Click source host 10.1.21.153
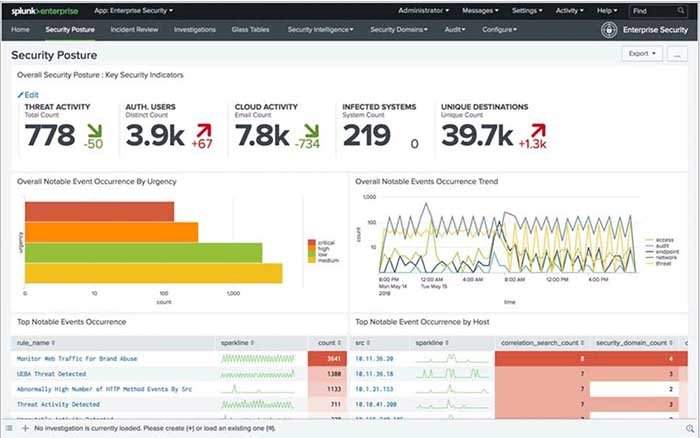The width and height of the screenshot is (700, 438). 374,389
